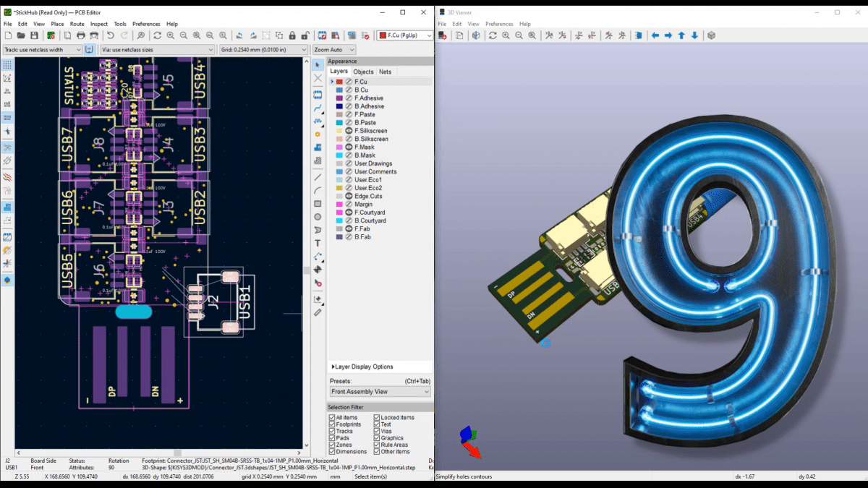The image size is (868, 488).
Task: Select the Draw Arc tool
Action: click(x=318, y=191)
